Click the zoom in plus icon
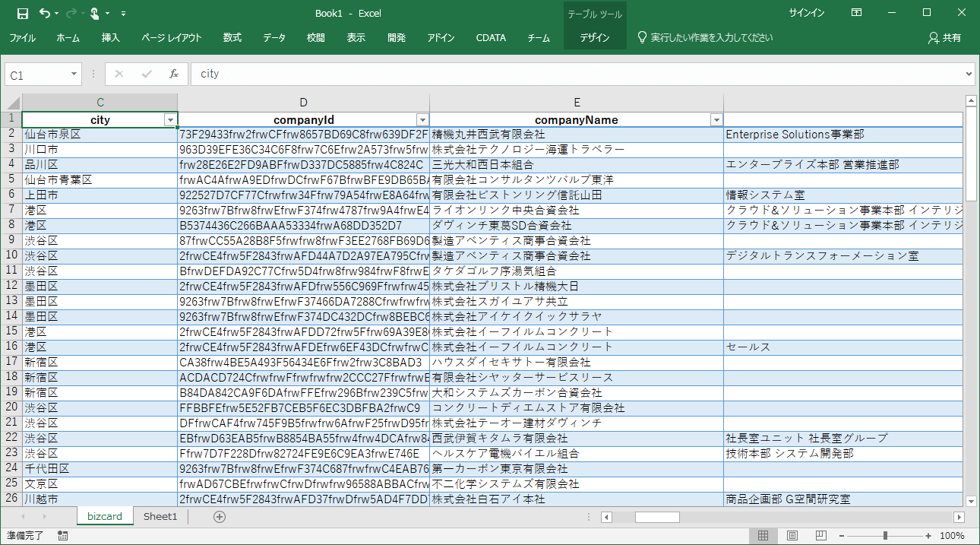Viewport: 980px width, 545px height. click(x=928, y=536)
